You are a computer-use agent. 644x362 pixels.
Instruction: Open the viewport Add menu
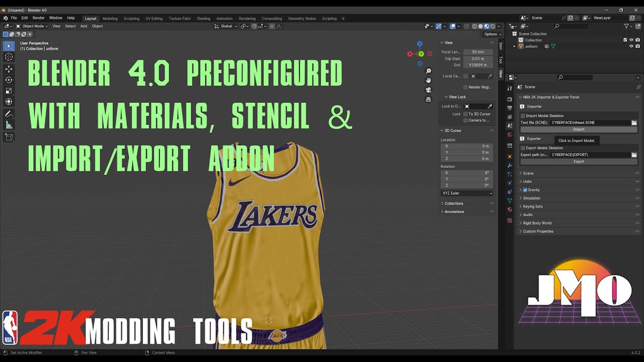[84, 26]
